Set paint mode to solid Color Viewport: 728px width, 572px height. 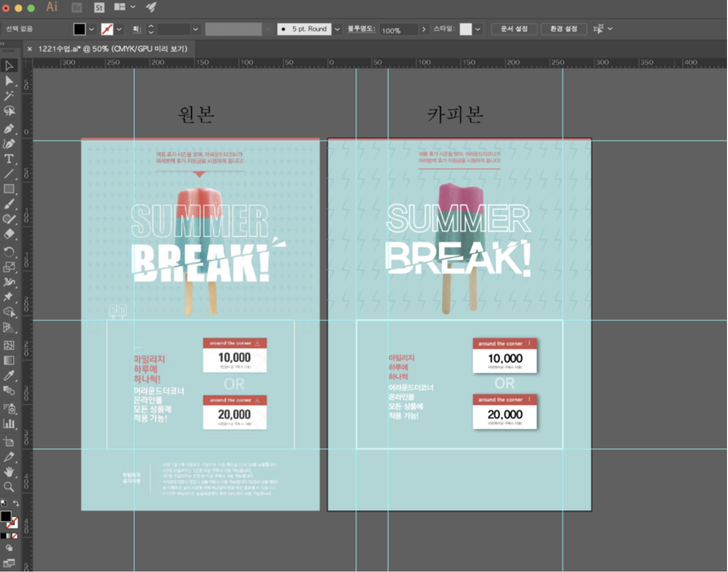tap(3, 536)
